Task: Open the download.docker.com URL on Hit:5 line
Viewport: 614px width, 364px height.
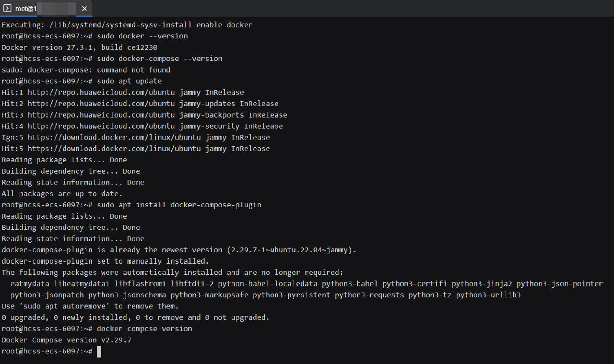Action: click(114, 149)
